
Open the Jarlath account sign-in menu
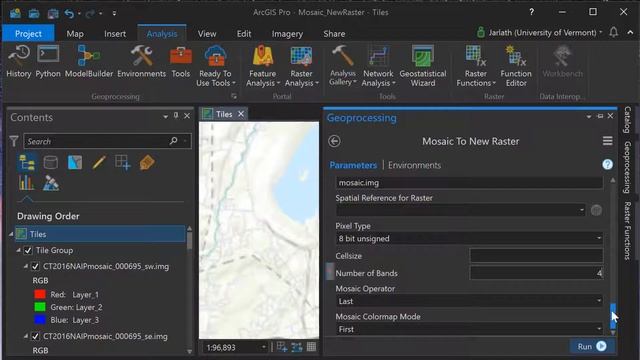pos(539,33)
